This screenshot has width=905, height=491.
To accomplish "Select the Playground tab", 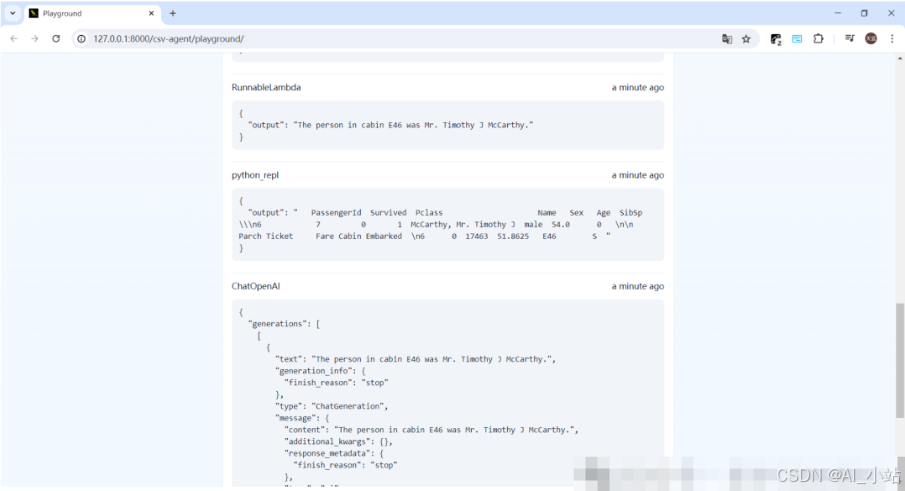I will coord(85,13).
